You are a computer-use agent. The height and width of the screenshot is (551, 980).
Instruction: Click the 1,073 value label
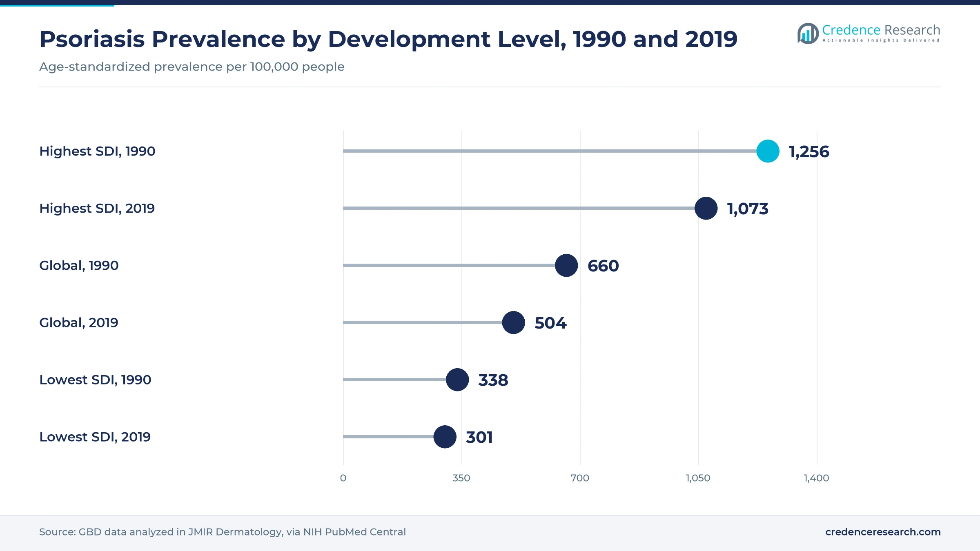[x=748, y=209]
